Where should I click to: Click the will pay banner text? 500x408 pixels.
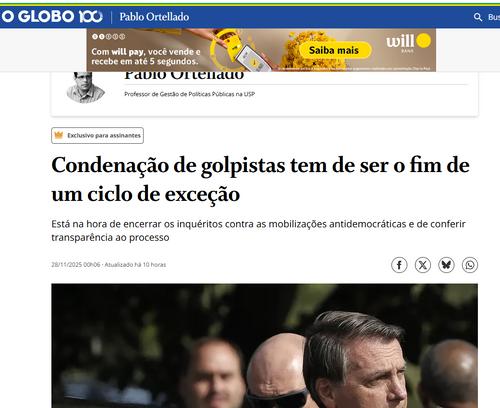(x=146, y=56)
